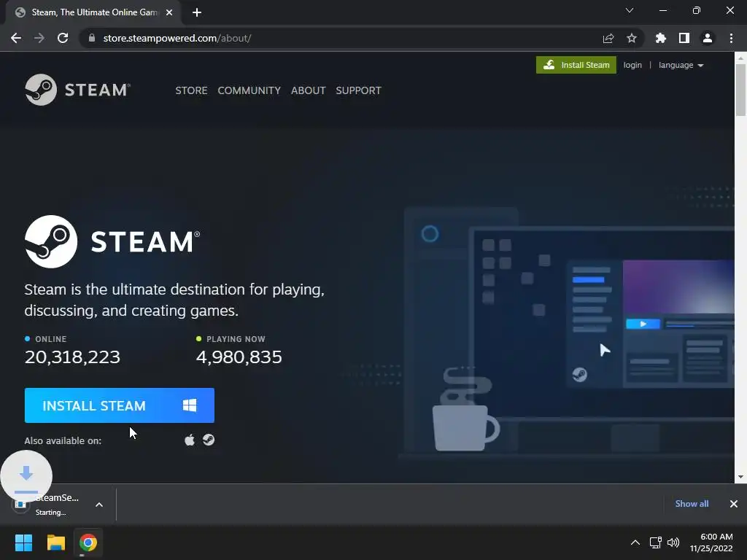The width and height of the screenshot is (747, 560).
Task: Open File Explorer from taskbar
Action: (55, 542)
